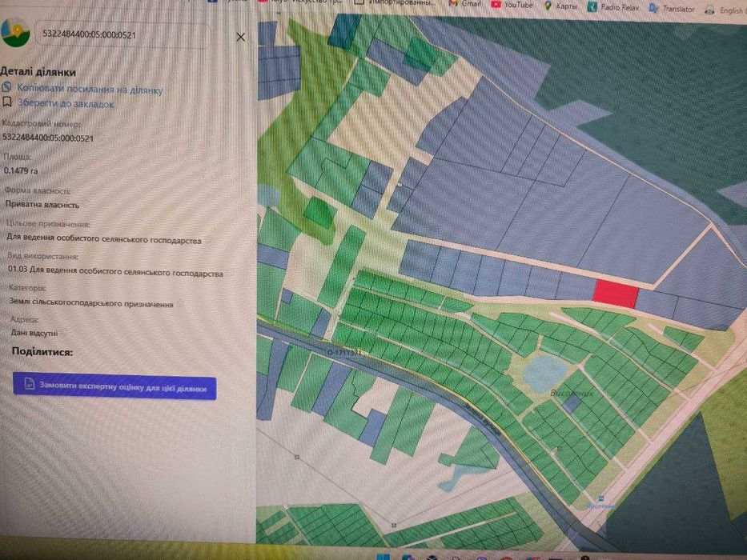Viewport: 747px width, 560px height.
Task: Click the bookmark icon beside Зберегти до закладок
Action: (6, 102)
